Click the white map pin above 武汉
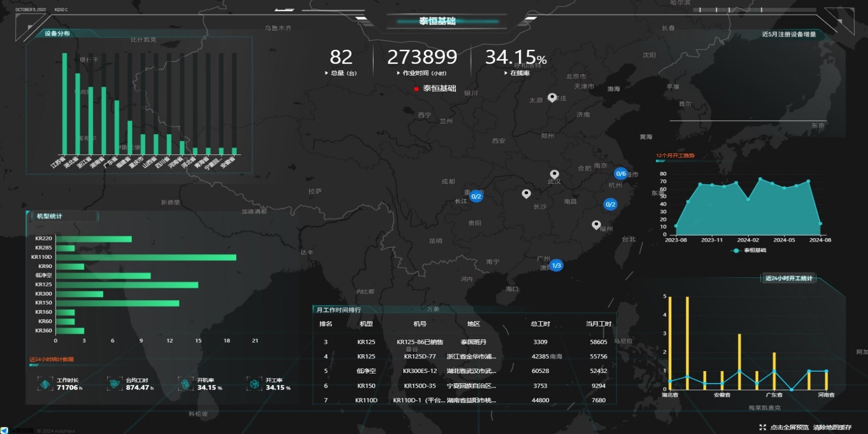Image resolution: width=868 pixels, height=434 pixels. pyautogui.click(x=554, y=174)
